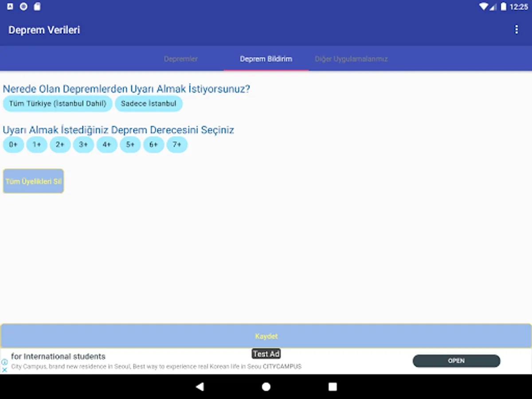532x399 pixels.
Task: Select the 3+ magnitude chip
Action: click(x=83, y=145)
